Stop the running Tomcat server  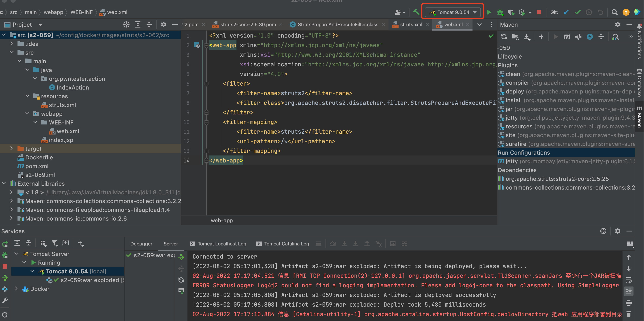pos(539,12)
